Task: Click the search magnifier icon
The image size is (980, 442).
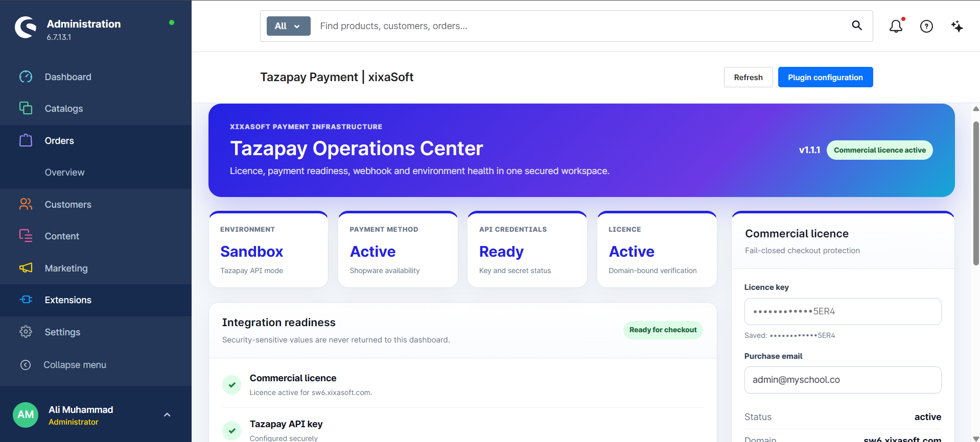Action: click(857, 26)
